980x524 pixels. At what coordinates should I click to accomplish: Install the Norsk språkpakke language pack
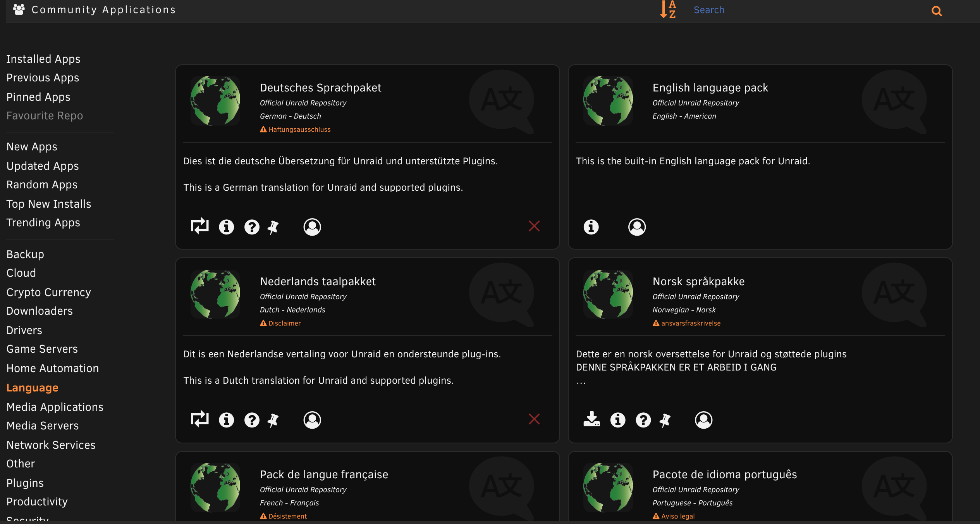(591, 419)
